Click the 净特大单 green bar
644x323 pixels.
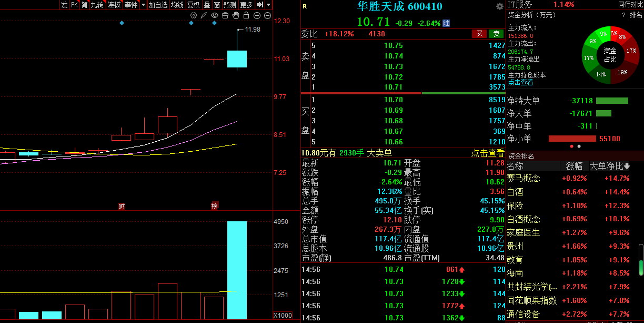coord(612,101)
